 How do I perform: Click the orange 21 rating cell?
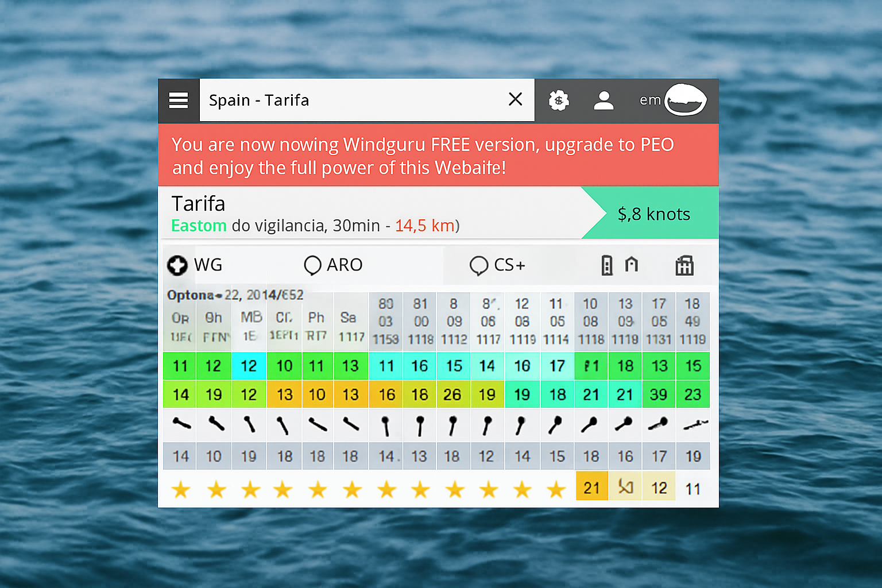pos(591,488)
